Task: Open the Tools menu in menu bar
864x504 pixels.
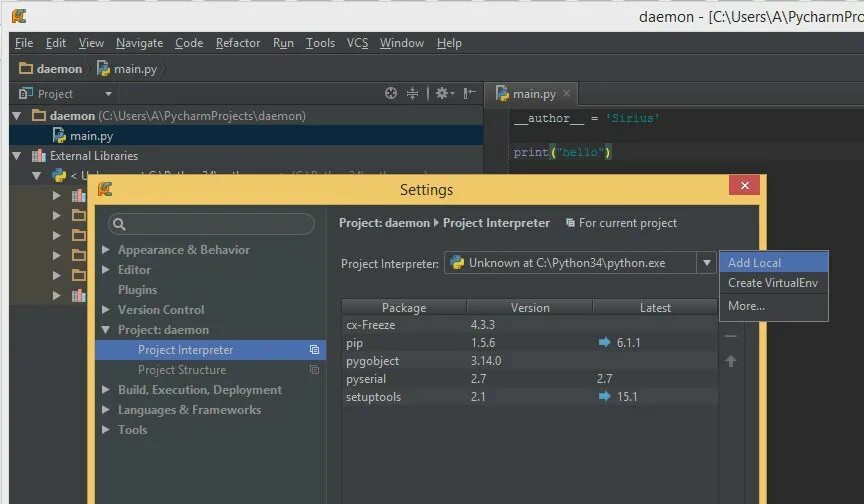Action: pos(320,43)
